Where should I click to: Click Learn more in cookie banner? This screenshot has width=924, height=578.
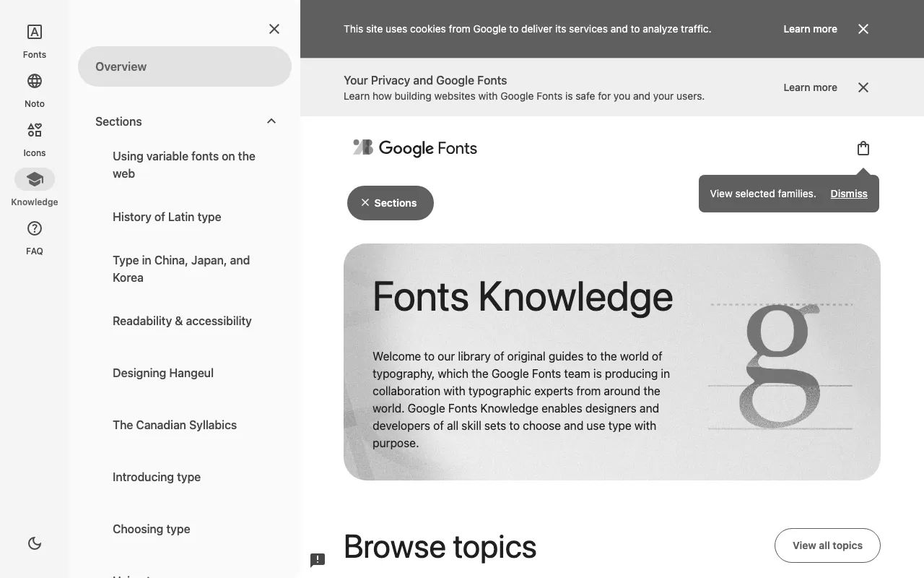click(x=810, y=29)
